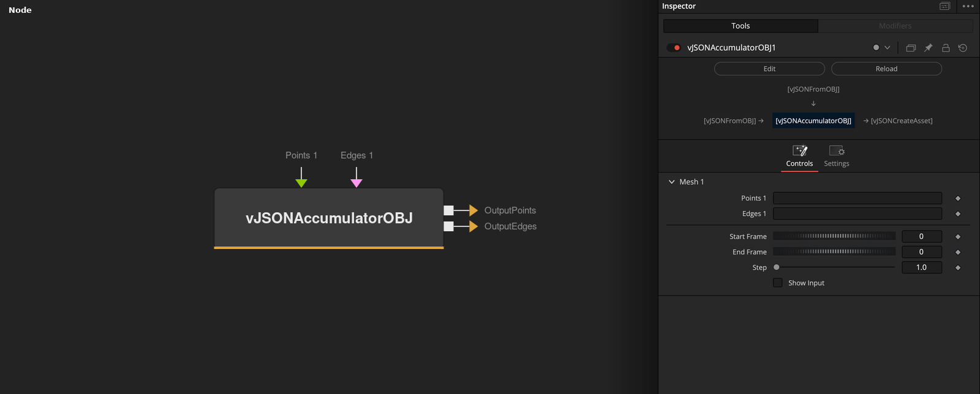
Task: Click the keyframe diamond for Edges 1
Action: pos(958,214)
